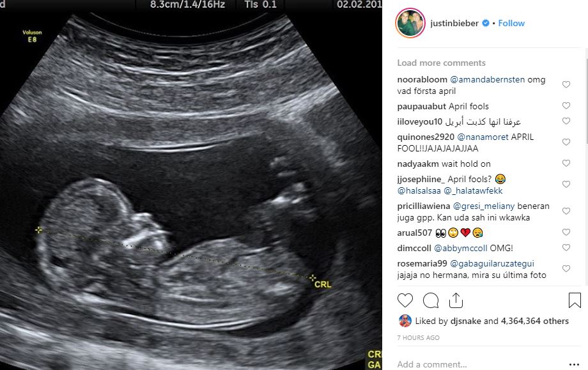Save the post with the bookmark icon
The image size is (588, 370).
pyautogui.click(x=575, y=300)
